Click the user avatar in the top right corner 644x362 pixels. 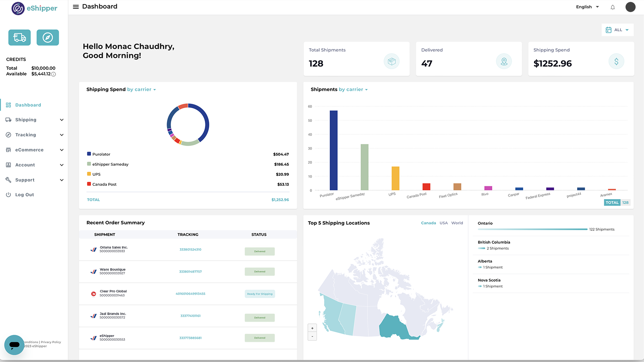coord(630,7)
